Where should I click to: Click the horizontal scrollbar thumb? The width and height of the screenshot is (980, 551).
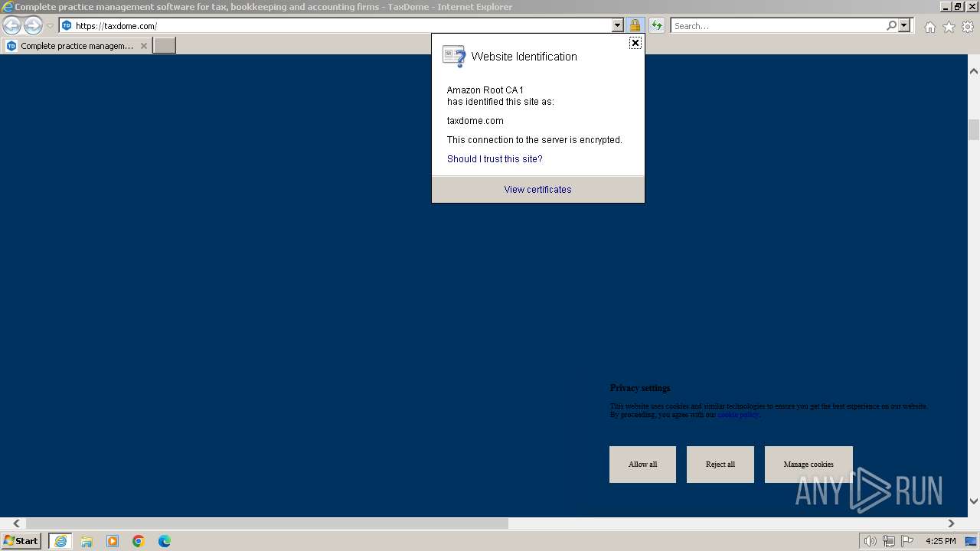[x=267, y=523]
